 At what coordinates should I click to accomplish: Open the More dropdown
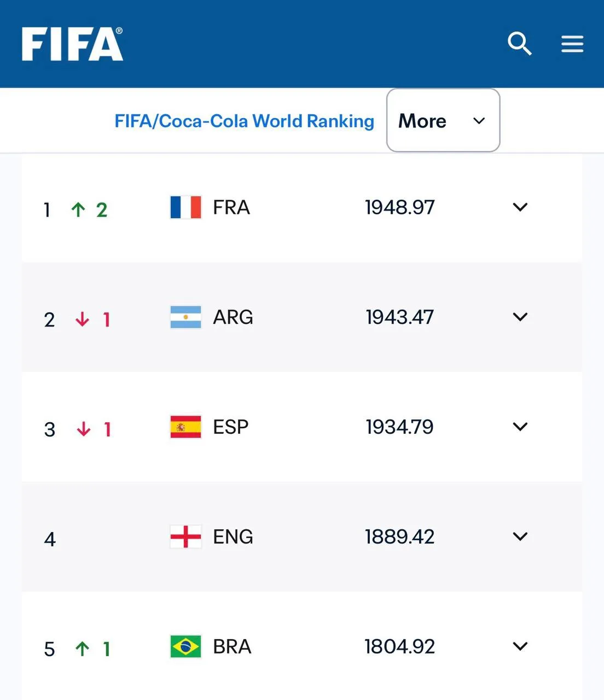coord(443,120)
